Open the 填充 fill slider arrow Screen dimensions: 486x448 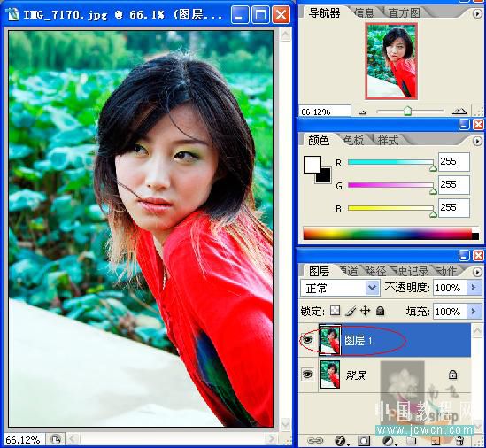(x=474, y=311)
